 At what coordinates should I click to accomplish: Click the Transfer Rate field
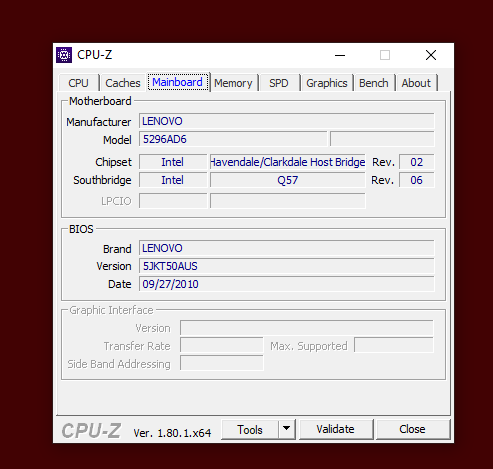pyautogui.click(x=222, y=345)
